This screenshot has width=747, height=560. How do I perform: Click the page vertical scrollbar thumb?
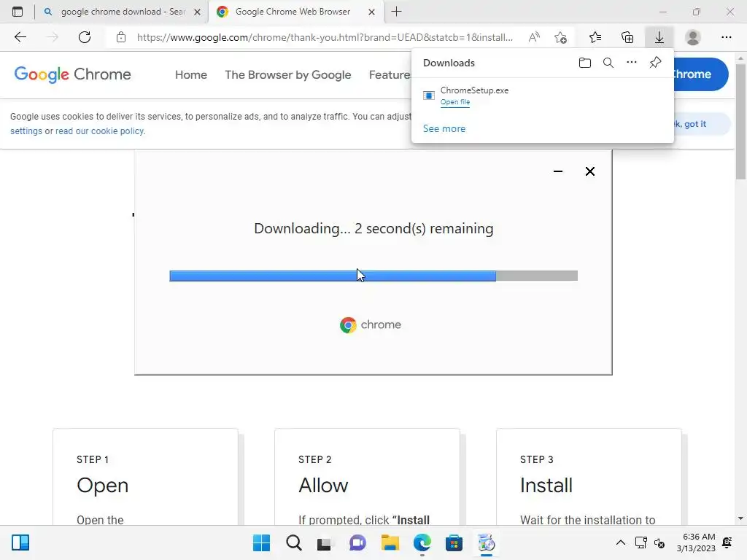740,122
